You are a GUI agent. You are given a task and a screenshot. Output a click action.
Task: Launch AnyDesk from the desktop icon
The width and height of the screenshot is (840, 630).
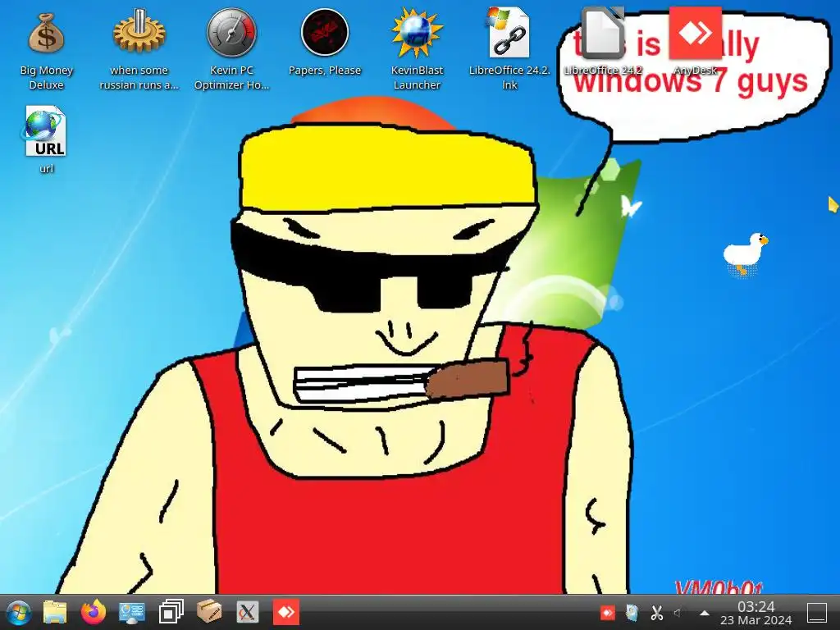(695, 42)
